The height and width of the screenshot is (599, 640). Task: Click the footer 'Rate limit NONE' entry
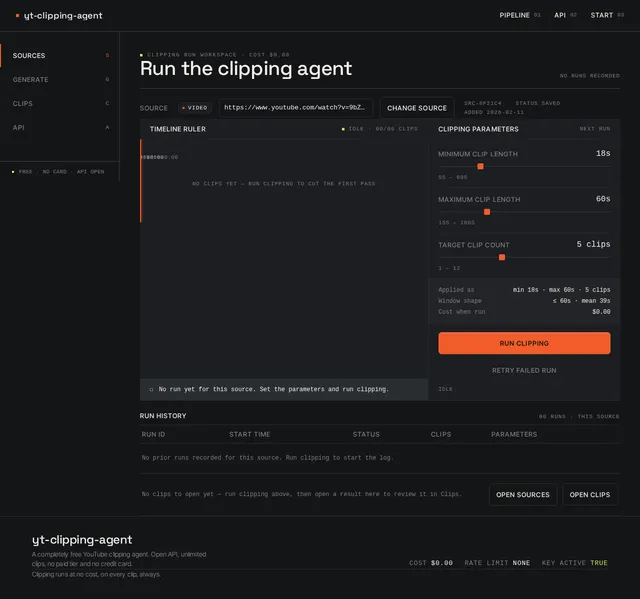(497, 563)
